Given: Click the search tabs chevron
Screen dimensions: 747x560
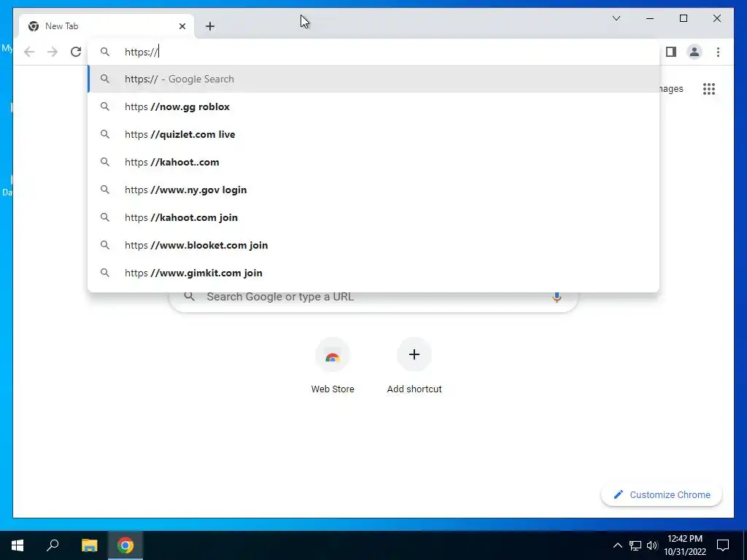Looking at the screenshot, I should (616, 18).
